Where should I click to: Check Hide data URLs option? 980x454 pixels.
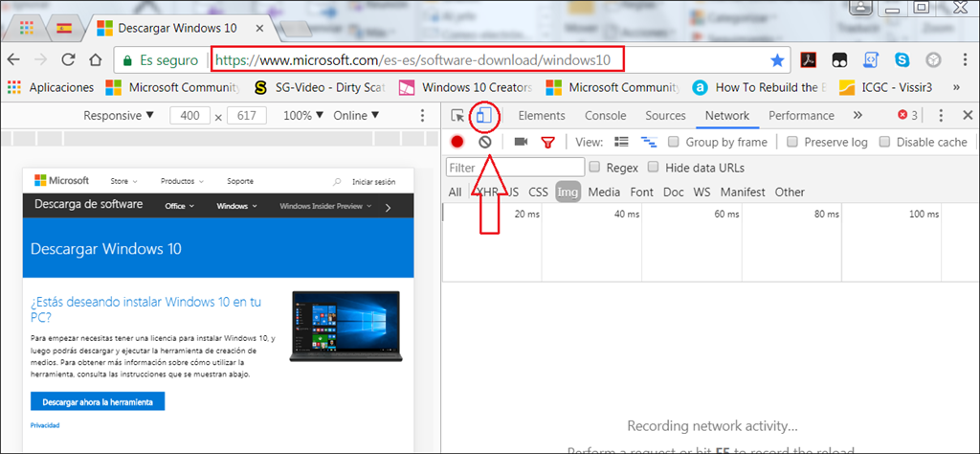click(654, 167)
